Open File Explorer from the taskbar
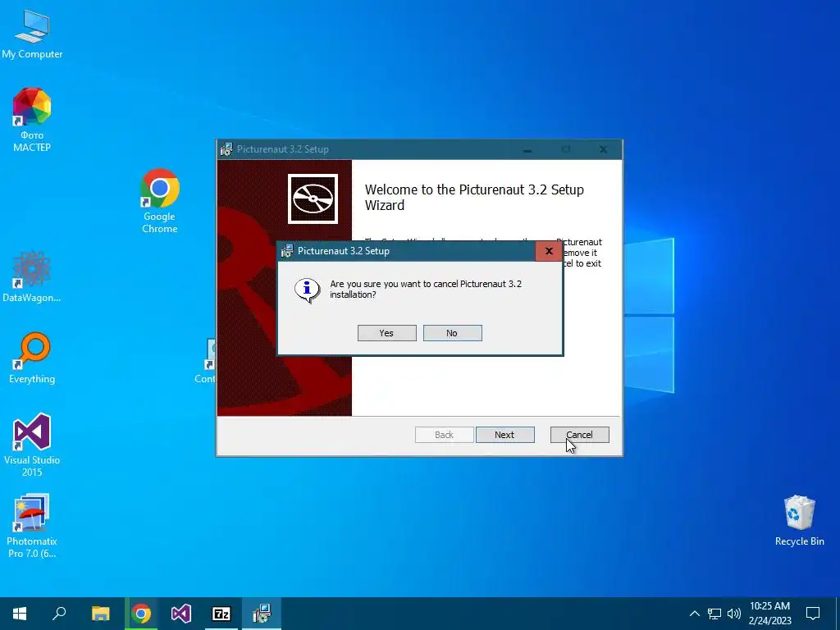Image resolution: width=840 pixels, height=630 pixels. pos(100,614)
